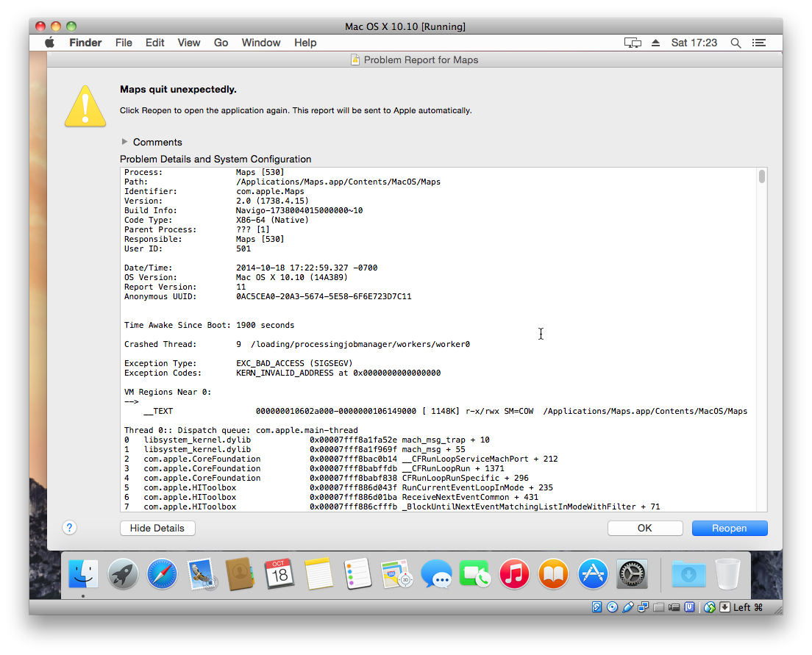Open App Store icon in Dock

(593, 573)
